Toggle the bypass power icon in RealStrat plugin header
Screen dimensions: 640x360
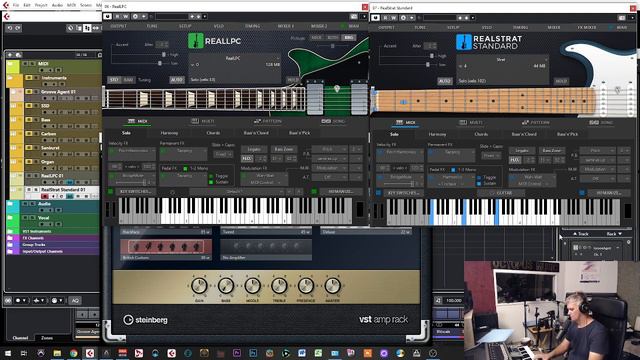[375, 18]
